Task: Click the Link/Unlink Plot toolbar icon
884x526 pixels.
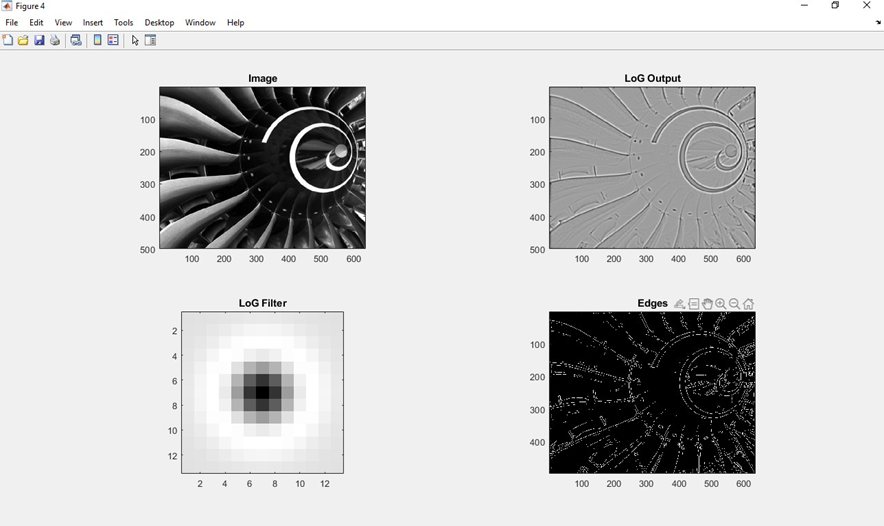Action: click(x=76, y=40)
